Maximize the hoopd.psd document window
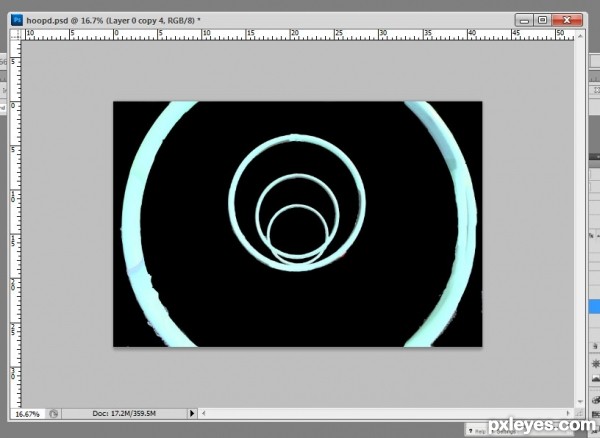Image resolution: width=600 pixels, height=438 pixels. click(x=542, y=20)
